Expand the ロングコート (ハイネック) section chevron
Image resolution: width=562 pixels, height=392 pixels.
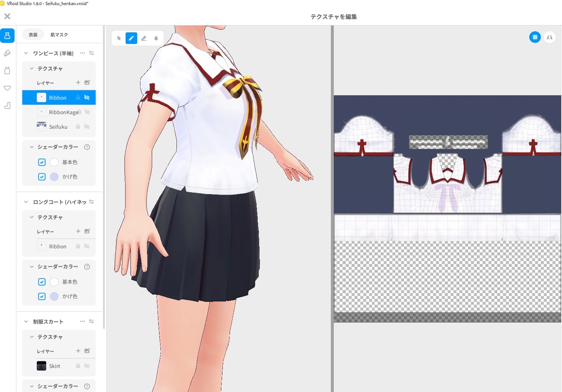(x=25, y=202)
